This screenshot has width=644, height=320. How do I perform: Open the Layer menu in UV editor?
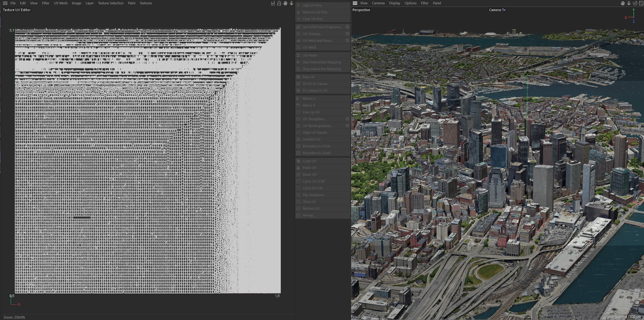89,3
